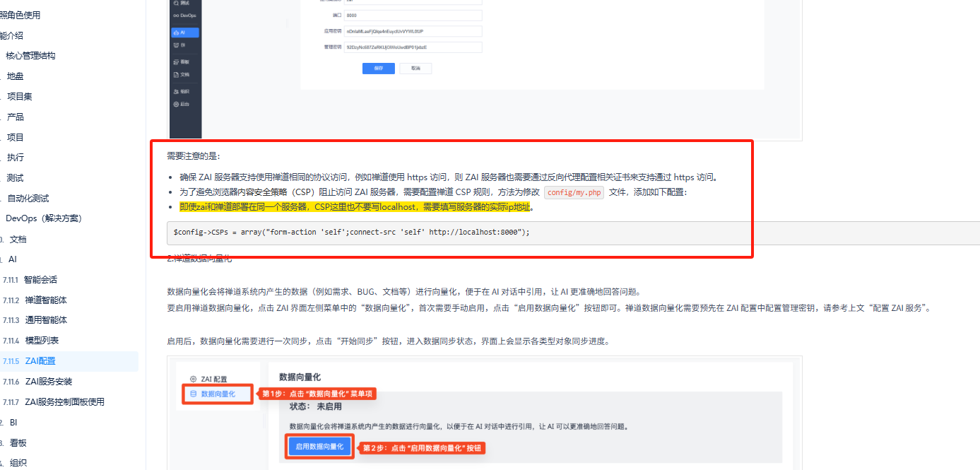The height and width of the screenshot is (470, 980).
Task: Click the ZAI settings form screenshot image
Action: (x=485, y=70)
